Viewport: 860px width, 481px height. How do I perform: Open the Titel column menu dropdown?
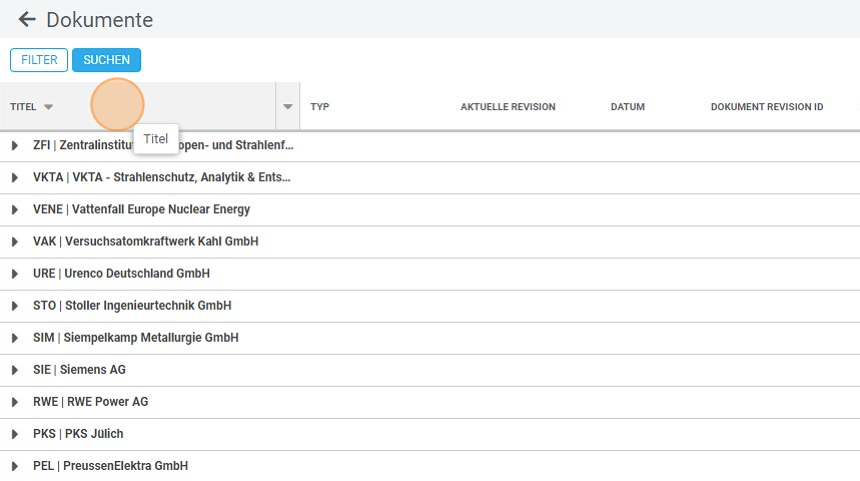pyautogui.click(x=288, y=107)
